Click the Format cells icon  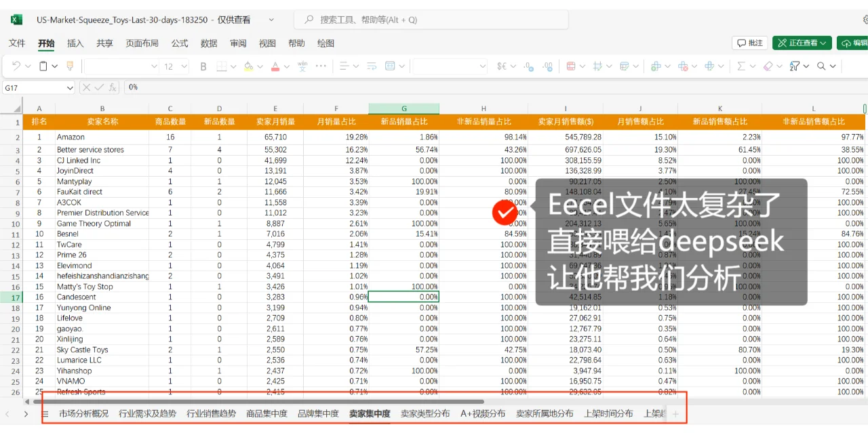[x=710, y=66]
